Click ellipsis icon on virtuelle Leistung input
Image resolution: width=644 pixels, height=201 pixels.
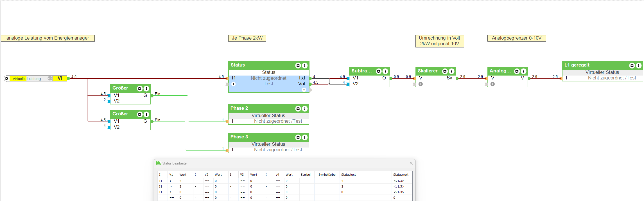click(50, 78)
